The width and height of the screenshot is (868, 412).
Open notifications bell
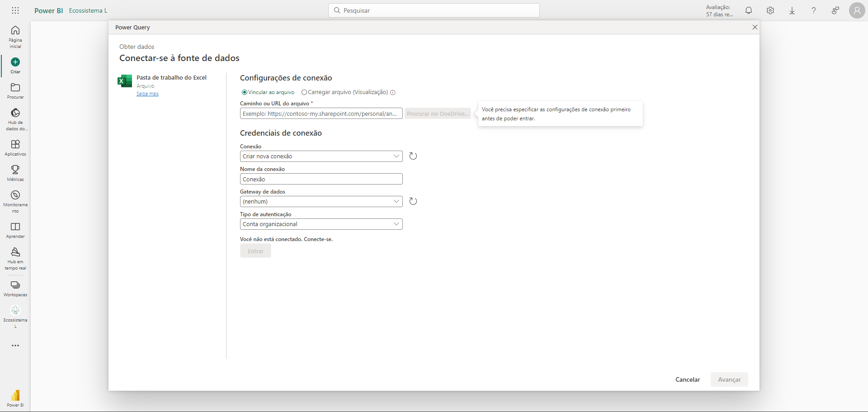click(749, 10)
